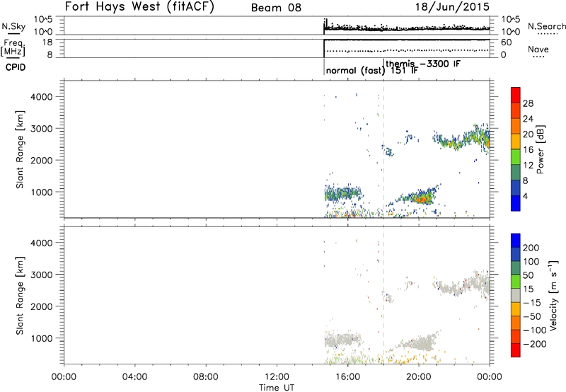Click the 4000 tick in the power panel

(42, 97)
